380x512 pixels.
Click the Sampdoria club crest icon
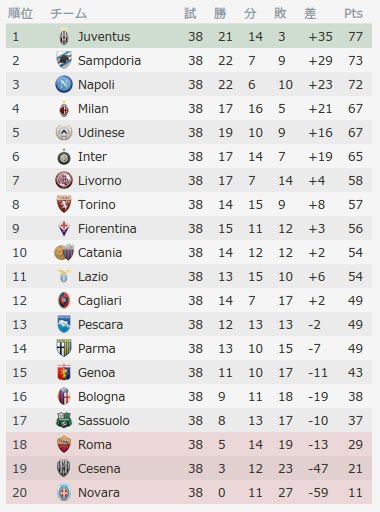click(64, 60)
